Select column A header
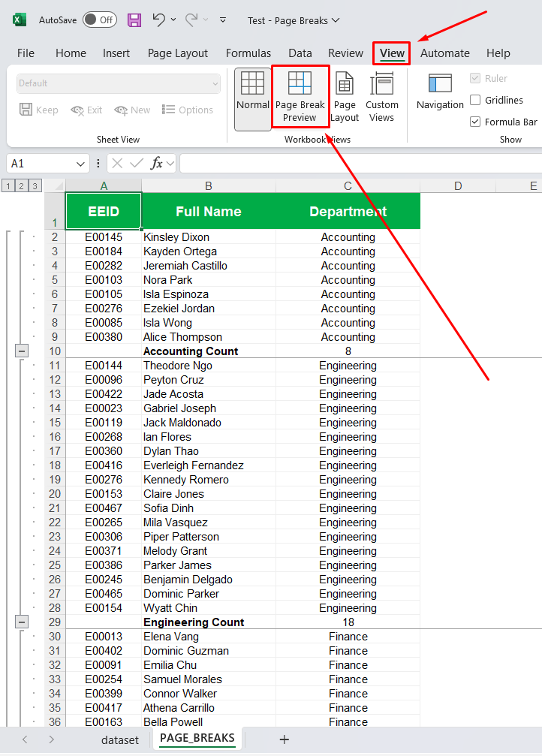Image resolution: width=542 pixels, height=756 pixels. click(x=104, y=185)
